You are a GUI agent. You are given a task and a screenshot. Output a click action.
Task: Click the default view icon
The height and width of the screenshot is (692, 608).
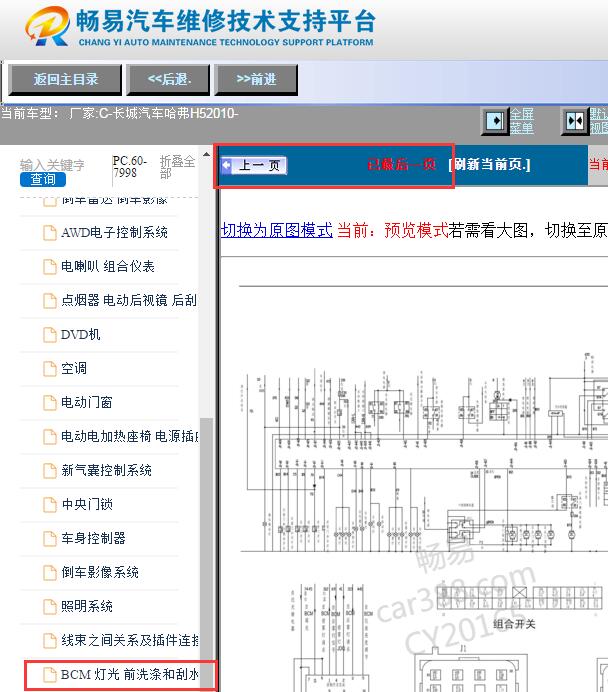pyautogui.click(x=575, y=120)
